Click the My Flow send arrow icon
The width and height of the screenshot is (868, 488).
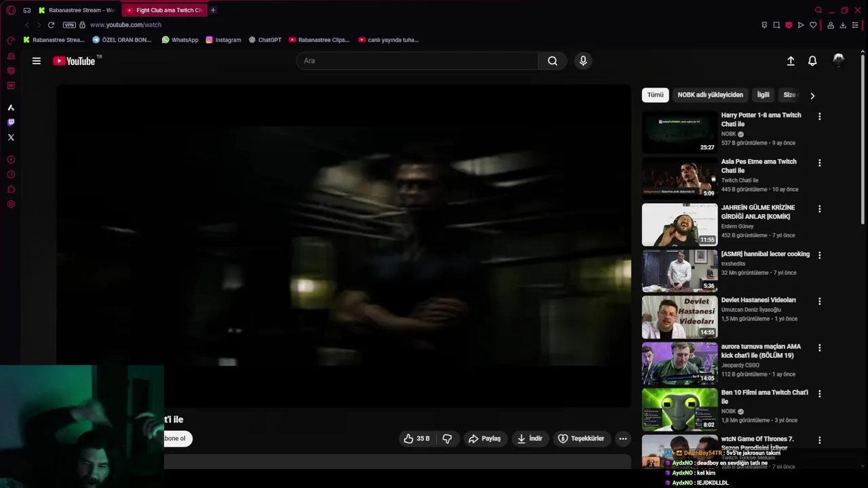(x=801, y=25)
